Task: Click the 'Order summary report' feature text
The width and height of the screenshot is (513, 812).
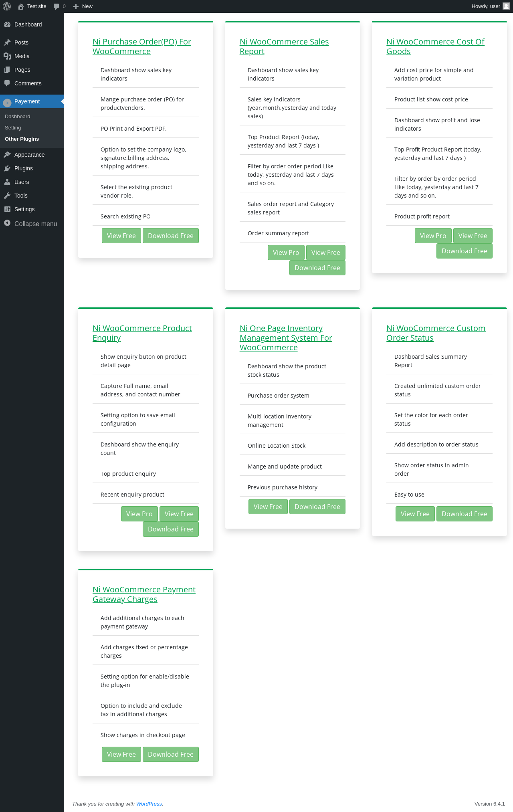Action: click(278, 233)
